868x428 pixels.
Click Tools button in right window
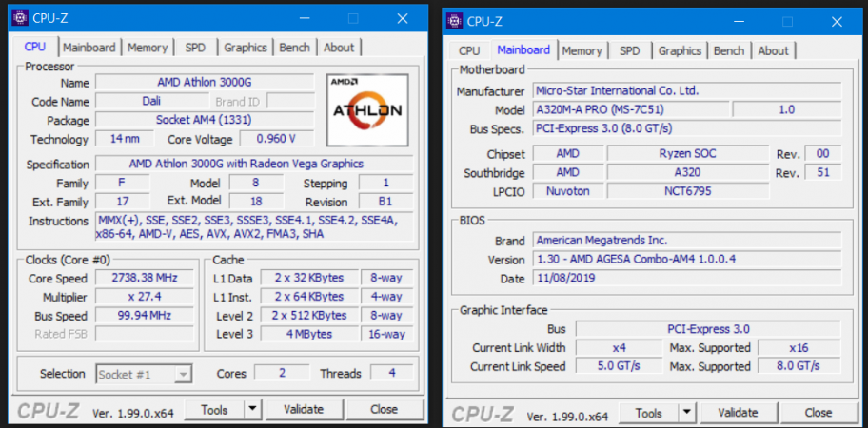coord(649,413)
